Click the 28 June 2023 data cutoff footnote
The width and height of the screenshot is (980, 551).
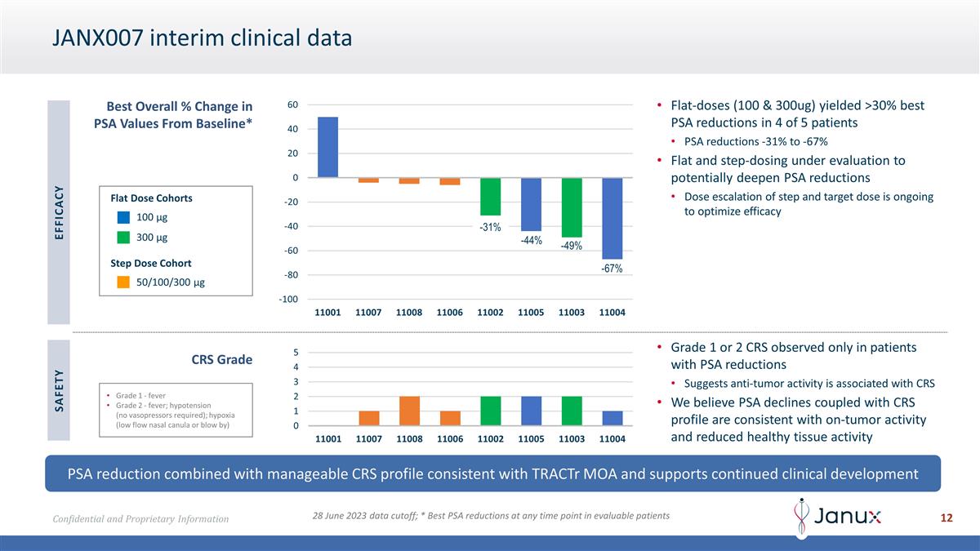click(x=491, y=516)
